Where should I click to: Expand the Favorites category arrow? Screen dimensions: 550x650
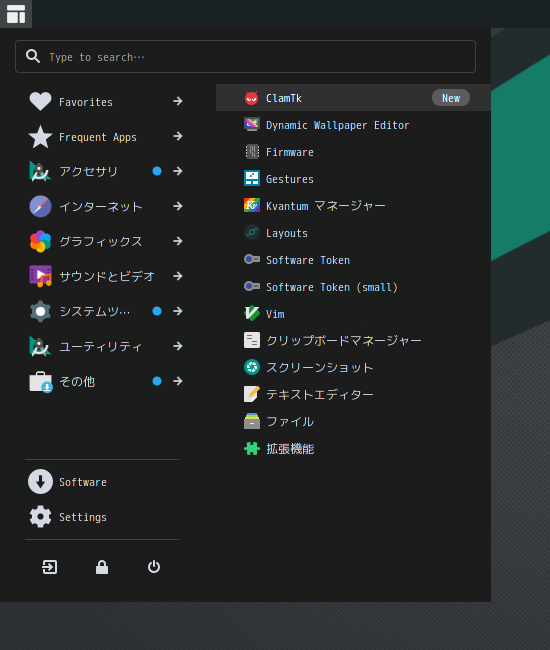coord(178,101)
